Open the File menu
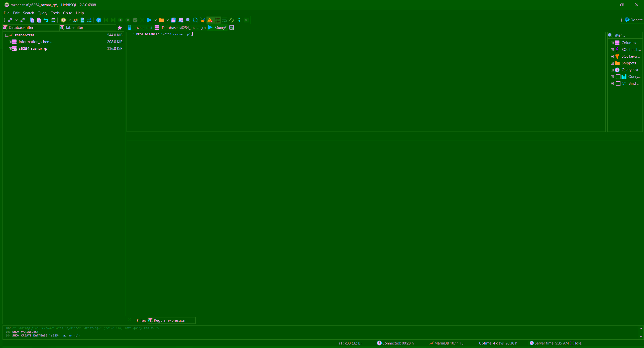This screenshot has width=644, height=348. point(7,13)
